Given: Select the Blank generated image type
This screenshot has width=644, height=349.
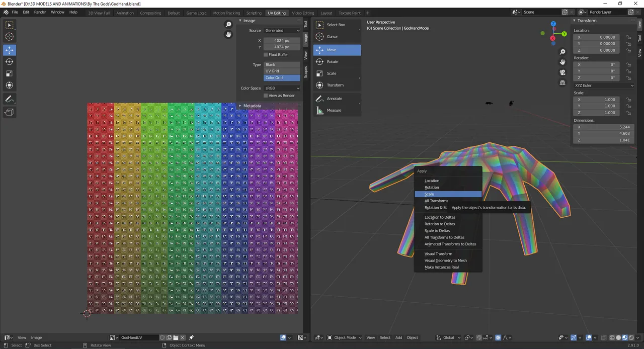Looking at the screenshot, I should [x=282, y=65].
